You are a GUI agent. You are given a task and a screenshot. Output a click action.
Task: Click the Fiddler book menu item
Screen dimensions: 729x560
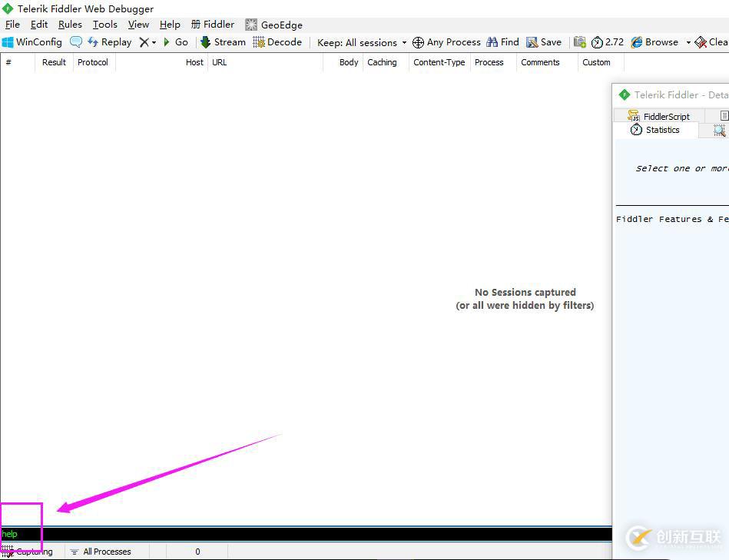(x=213, y=25)
